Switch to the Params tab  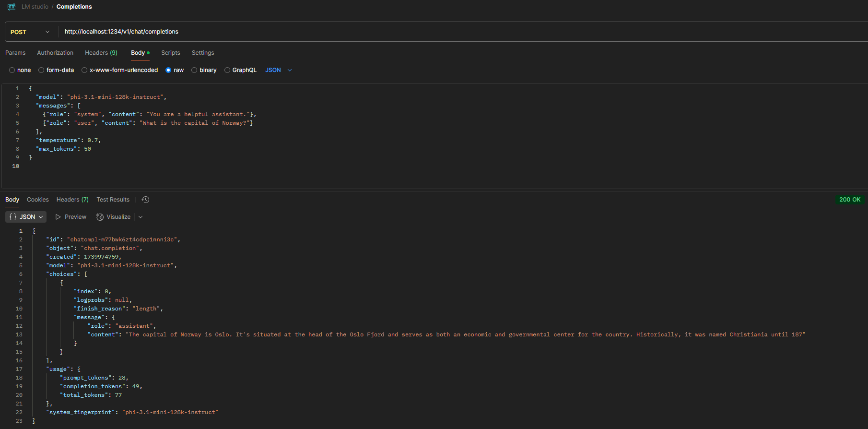(x=15, y=53)
